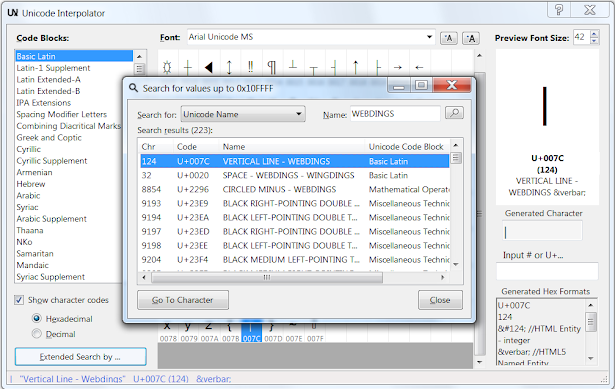Increase Preview Font Size with up arrow
This screenshot has width=615, height=389.
pos(594,34)
